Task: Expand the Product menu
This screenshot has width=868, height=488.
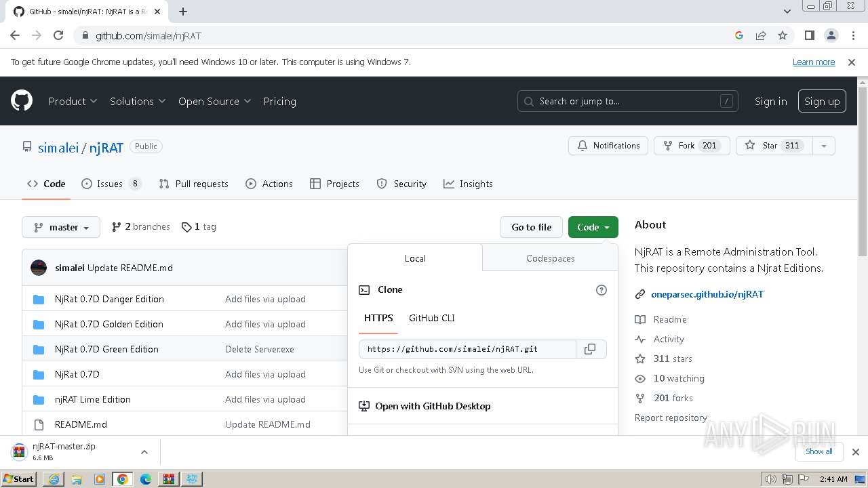Action: 73,101
